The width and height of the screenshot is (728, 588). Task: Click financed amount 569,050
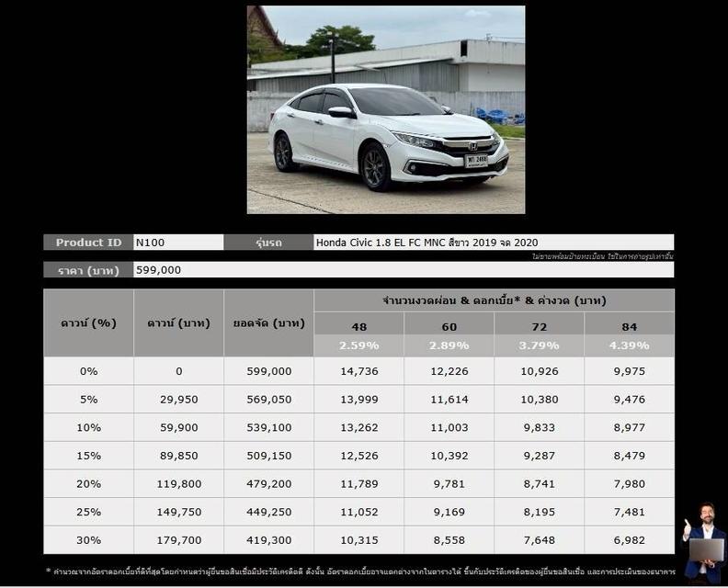268,399
